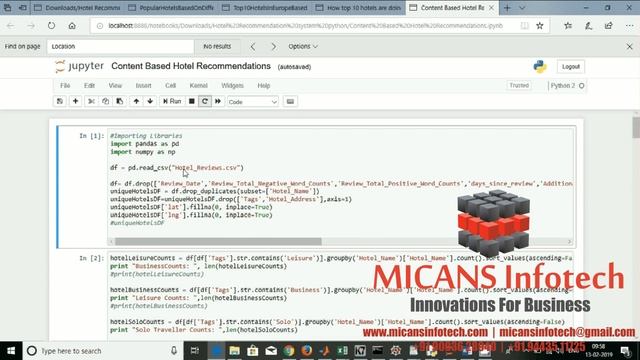Switch to PopularHotelsBasedOnDiff tab

coord(171,8)
